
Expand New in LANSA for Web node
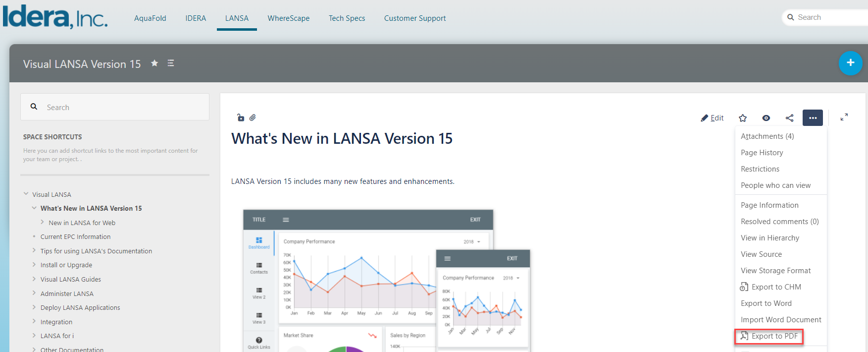tap(43, 223)
